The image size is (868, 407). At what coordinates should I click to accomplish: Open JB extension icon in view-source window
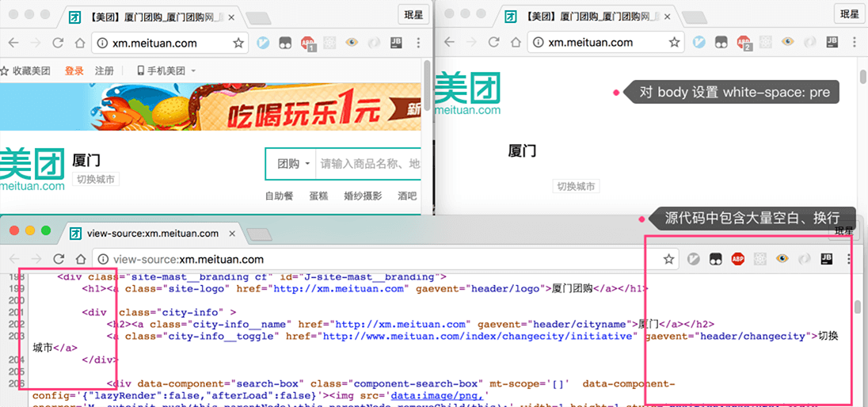(x=827, y=259)
